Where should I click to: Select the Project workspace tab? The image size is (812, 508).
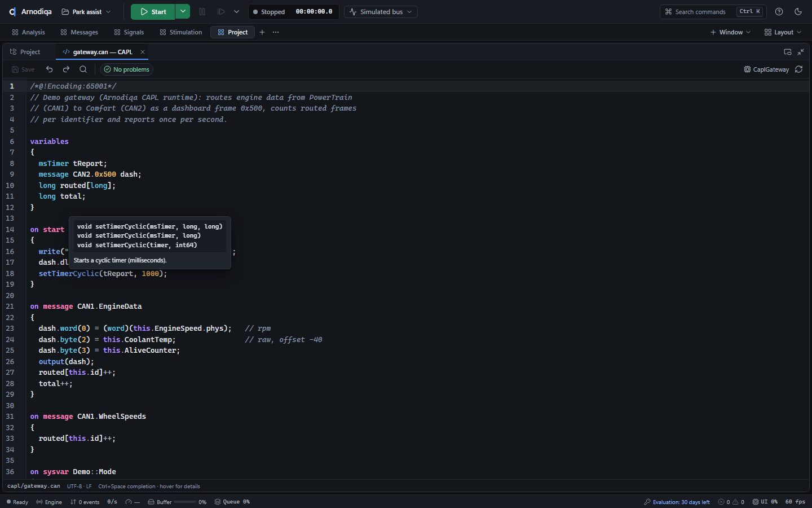(x=233, y=32)
